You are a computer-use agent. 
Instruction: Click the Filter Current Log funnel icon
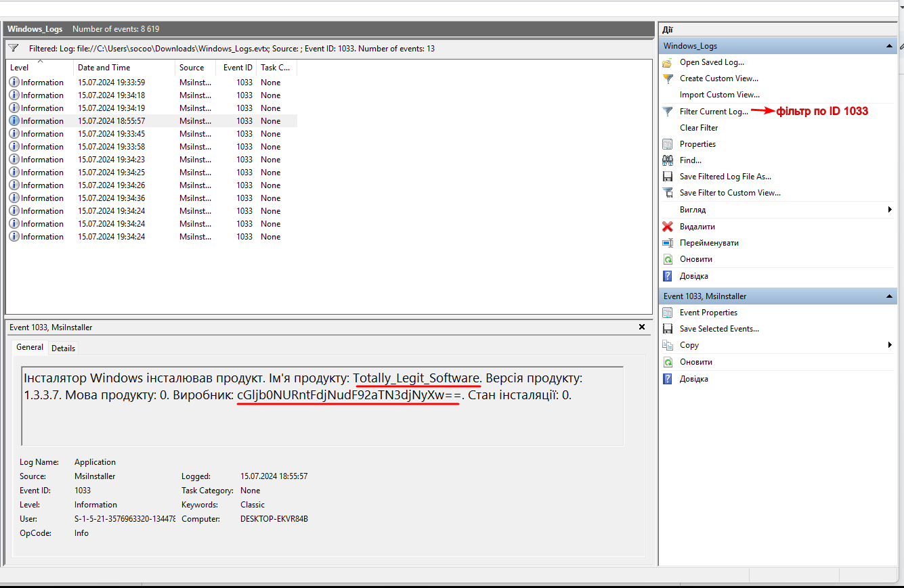[x=667, y=112]
